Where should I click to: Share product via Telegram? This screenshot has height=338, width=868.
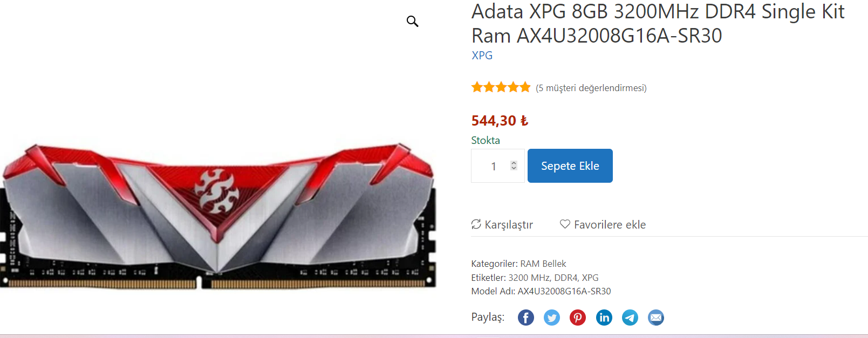[x=630, y=318]
